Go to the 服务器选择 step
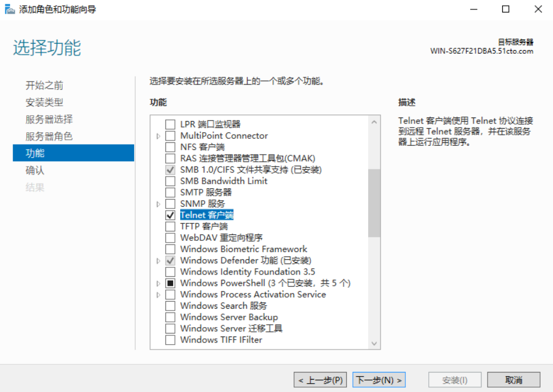Viewport: 553px width, 392px height. coord(49,119)
